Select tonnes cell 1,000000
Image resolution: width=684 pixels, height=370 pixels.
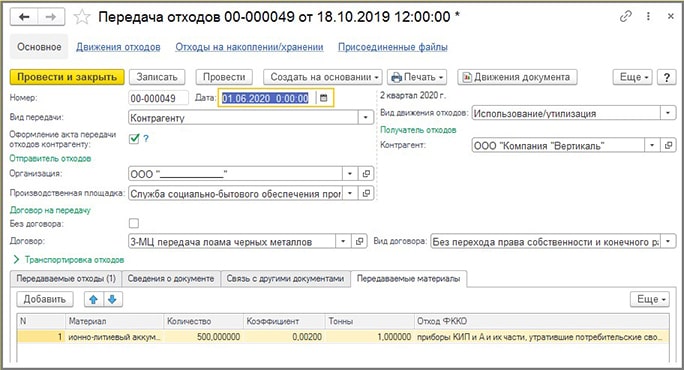point(369,337)
